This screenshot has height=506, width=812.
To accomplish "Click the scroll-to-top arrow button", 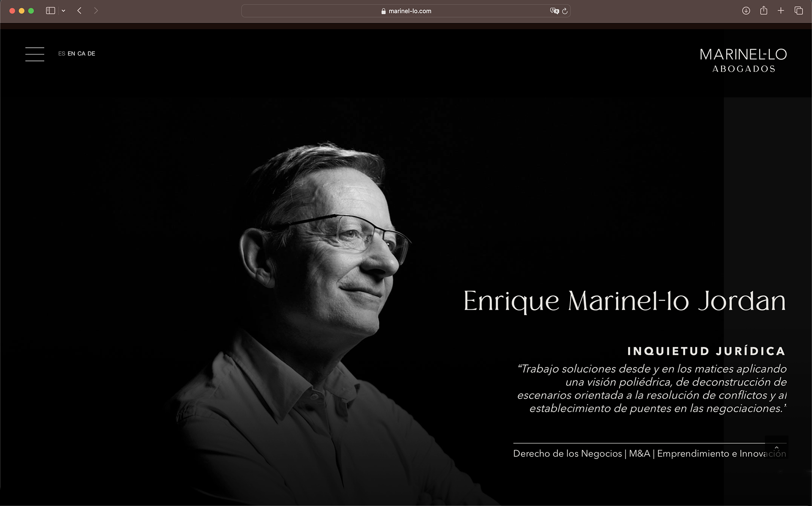I will pos(776,447).
